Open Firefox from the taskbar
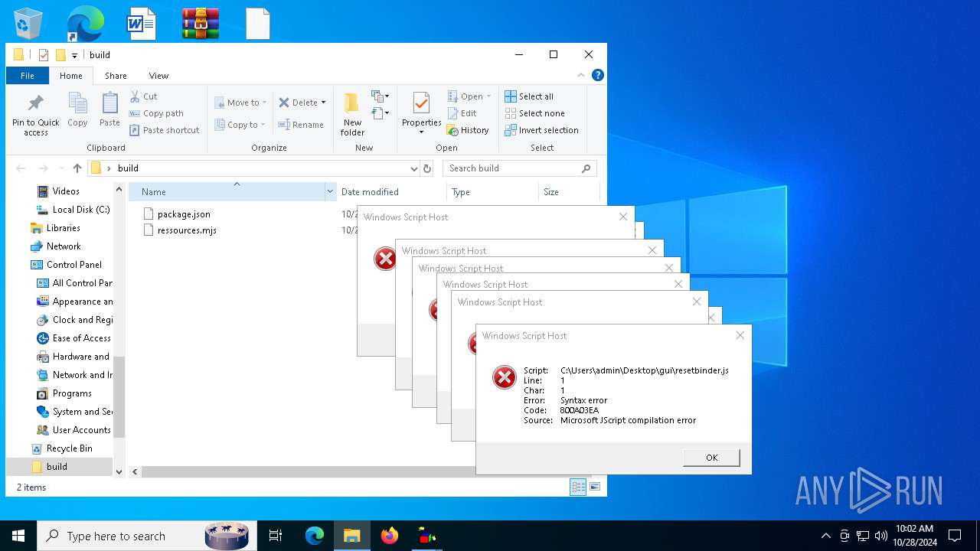 pos(390,536)
